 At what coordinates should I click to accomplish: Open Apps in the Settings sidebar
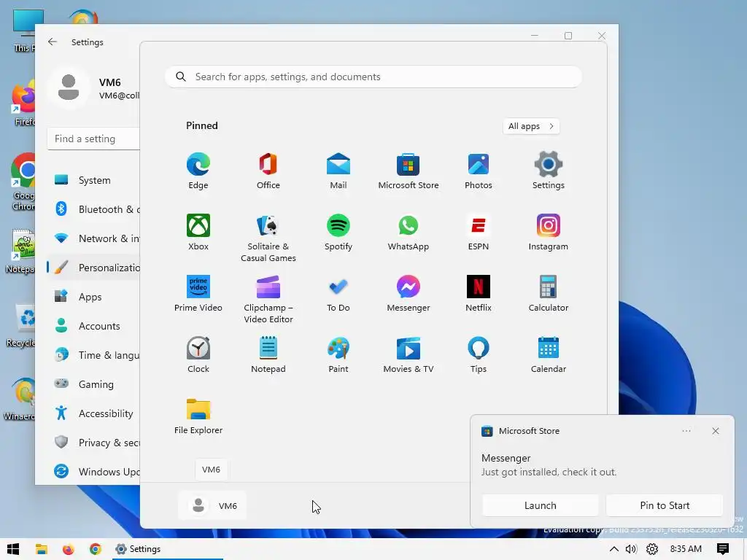[x=94, y=297]
